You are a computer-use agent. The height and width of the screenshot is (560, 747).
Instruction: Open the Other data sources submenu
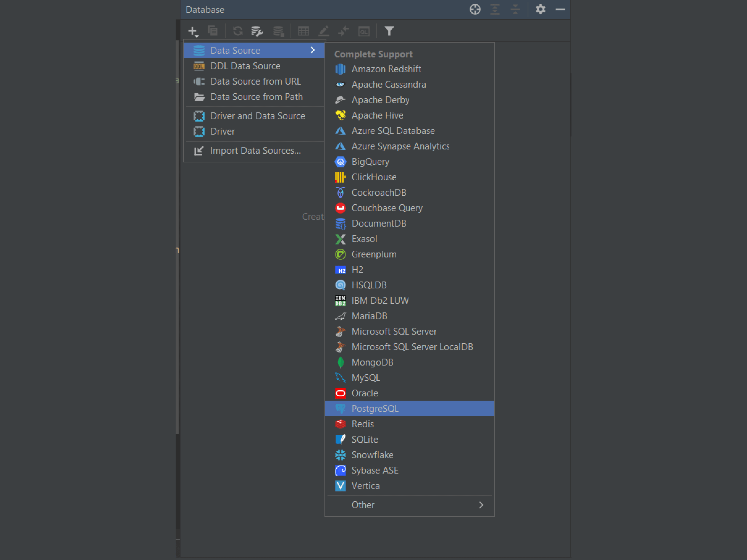pos(410,505)
